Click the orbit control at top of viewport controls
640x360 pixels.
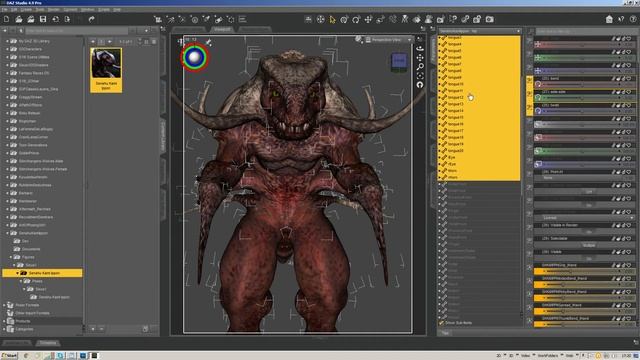pos(420,49)
